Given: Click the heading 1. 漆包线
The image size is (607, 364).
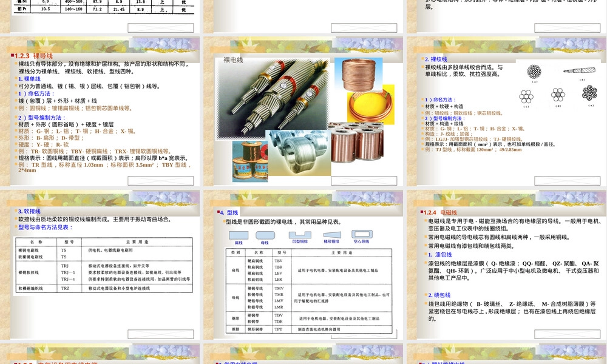Looking at the screenshot, I should 439,255.
